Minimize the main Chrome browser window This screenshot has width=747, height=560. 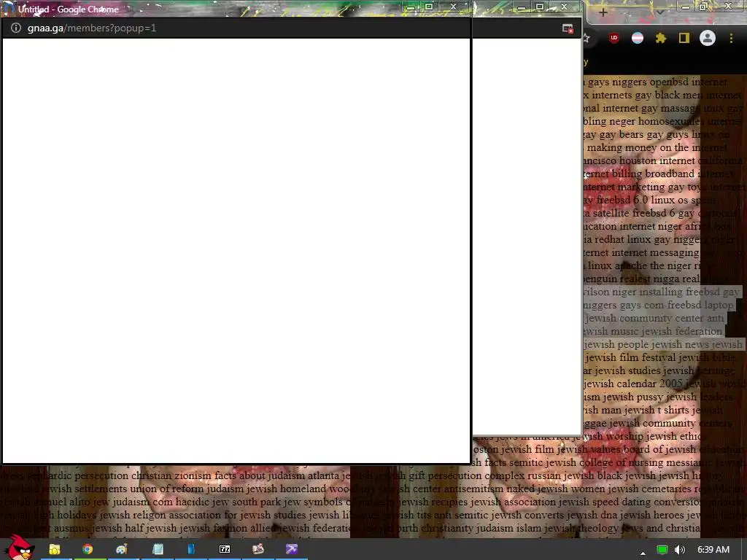click(x=685, y=7)
